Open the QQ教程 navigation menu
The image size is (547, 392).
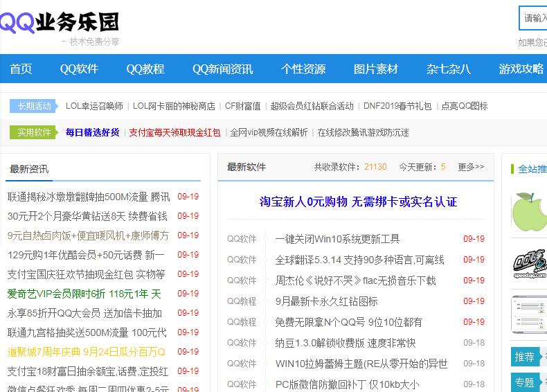(145, 69)
